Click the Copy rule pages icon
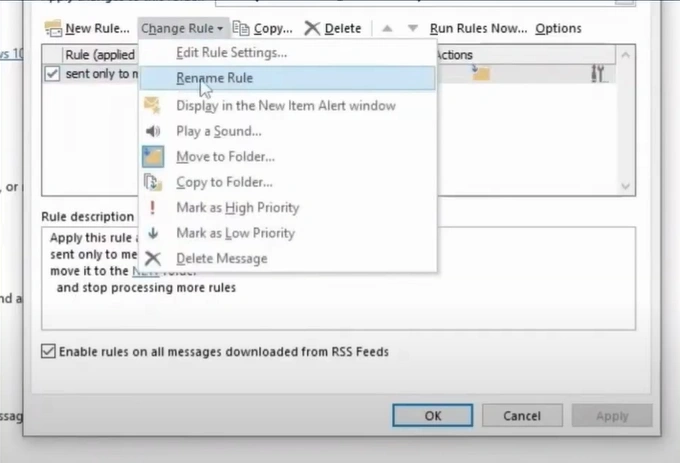 241,28
